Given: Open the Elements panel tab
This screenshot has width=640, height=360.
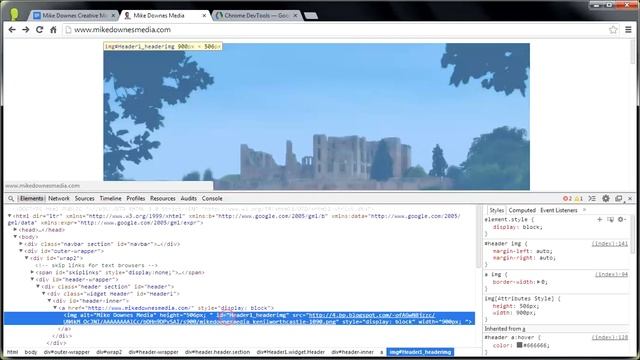Looking at the screenshot, I should [31, 198].
